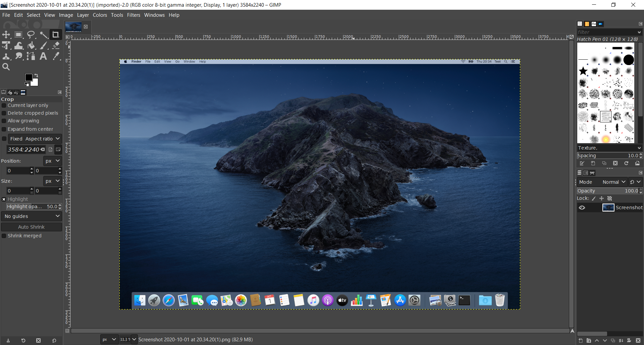This screenshot has width=644, height=345.
Task: Select the Fuzzy Select magic wand
Action: click(x=44, y=35)
